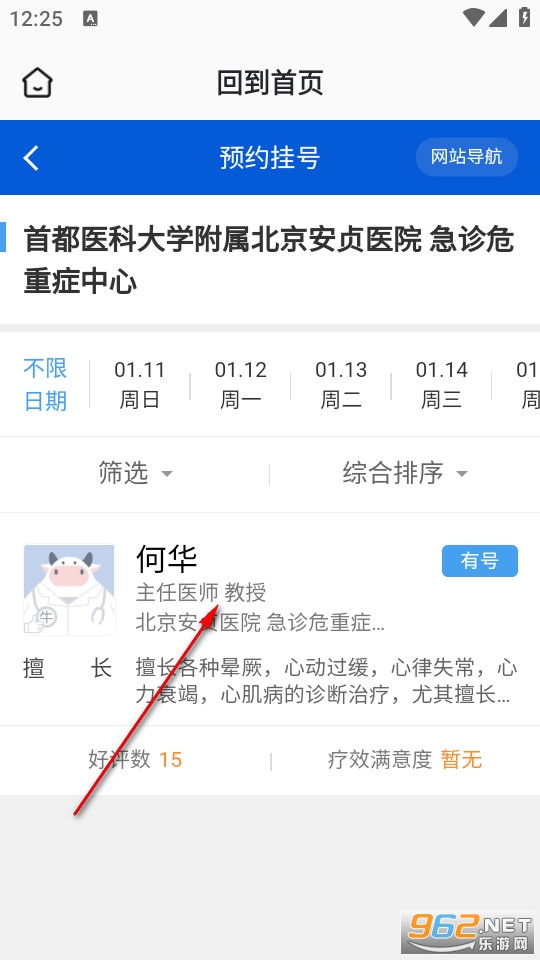Tap the Wi-Fi signal status icon
This screenshot has height=960, width=540.
(x=474, y=17)
